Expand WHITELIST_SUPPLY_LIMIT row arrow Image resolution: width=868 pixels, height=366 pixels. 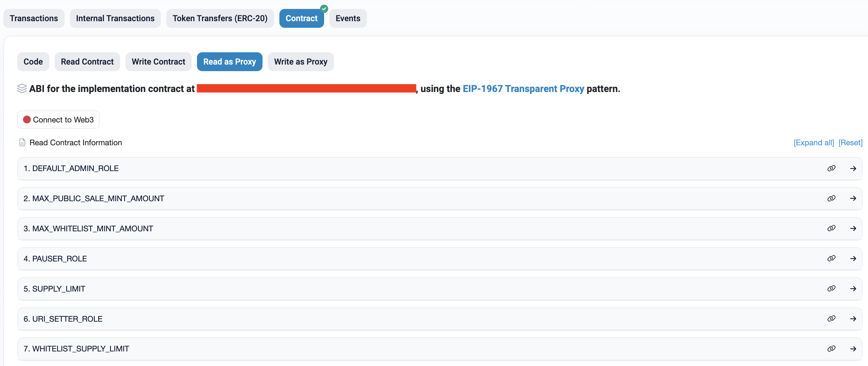(x=853, y=348)
